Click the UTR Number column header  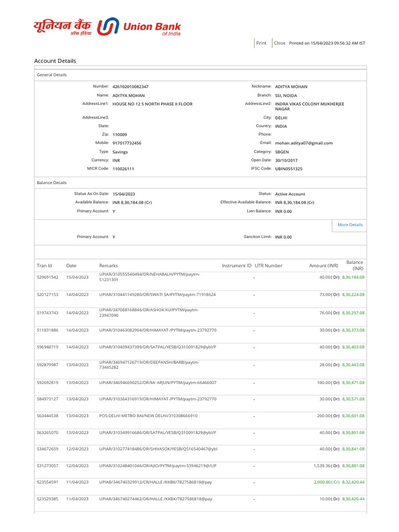269,265
